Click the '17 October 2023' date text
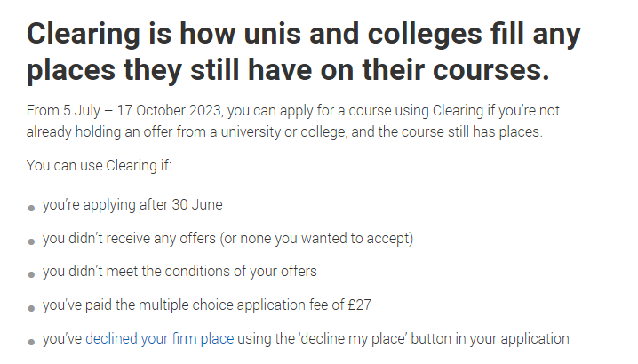 click(170, 111)
